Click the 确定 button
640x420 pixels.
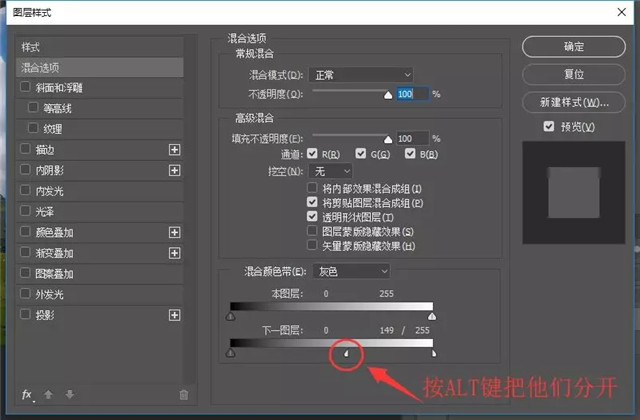pos(573,47)
